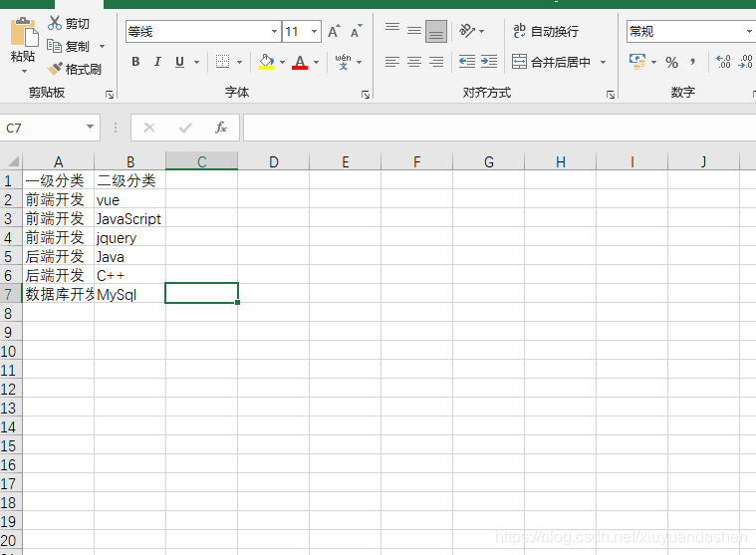Click cell containing 一级分类
756x555 pixels.
pos(58,180)
